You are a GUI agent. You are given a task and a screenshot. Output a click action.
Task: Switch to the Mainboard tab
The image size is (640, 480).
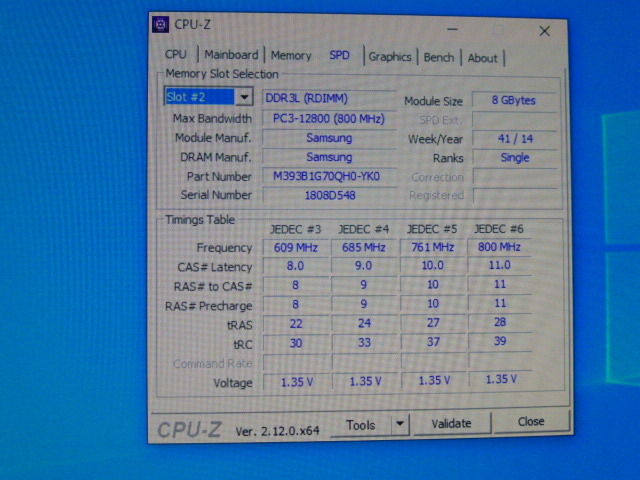231,54
